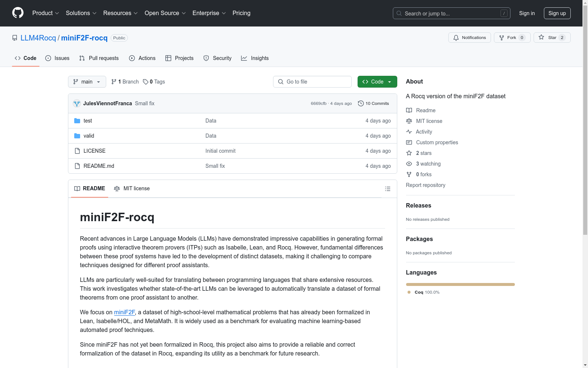Image resolution: width=588 pixels, height=368 pixels.
Task: Click the Packages heading
Action: [419, 239]
